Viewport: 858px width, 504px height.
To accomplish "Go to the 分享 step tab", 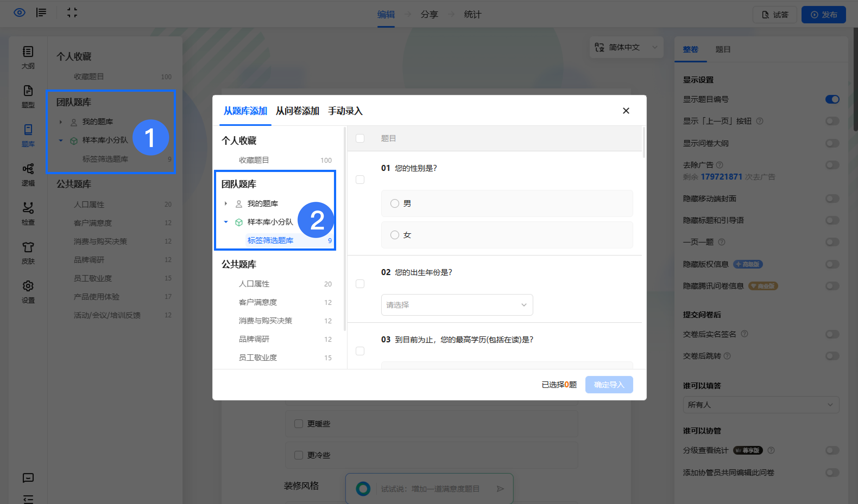I will (x=429, y=14).
